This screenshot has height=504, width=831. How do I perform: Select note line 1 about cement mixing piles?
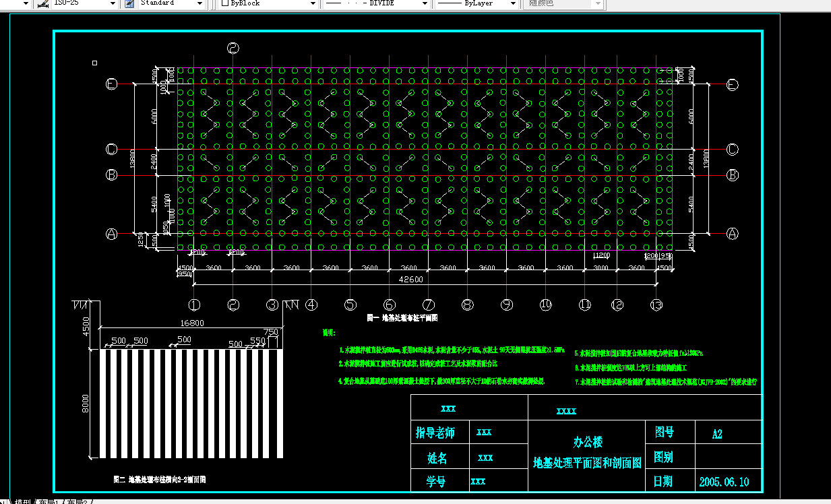click(451, 350)
